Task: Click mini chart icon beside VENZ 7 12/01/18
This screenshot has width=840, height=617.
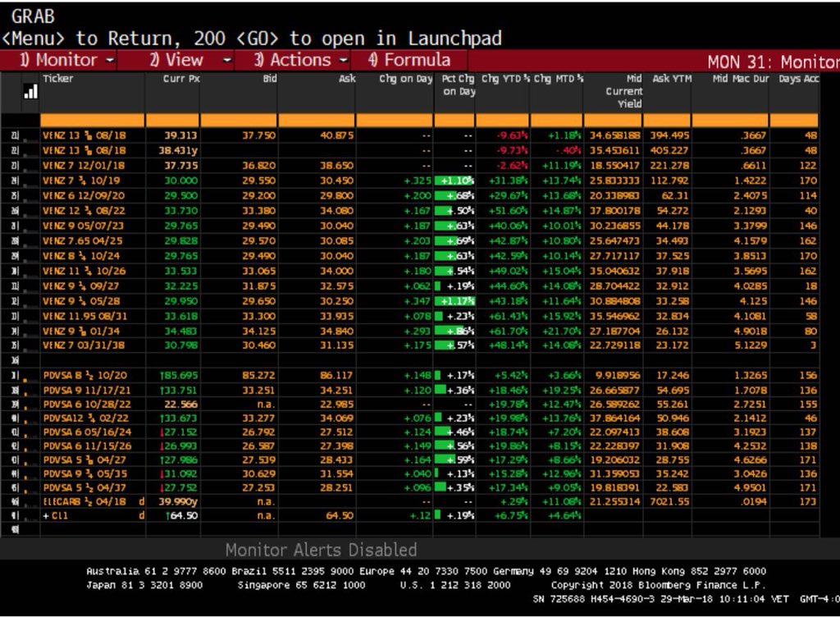Action: [31, 166]
